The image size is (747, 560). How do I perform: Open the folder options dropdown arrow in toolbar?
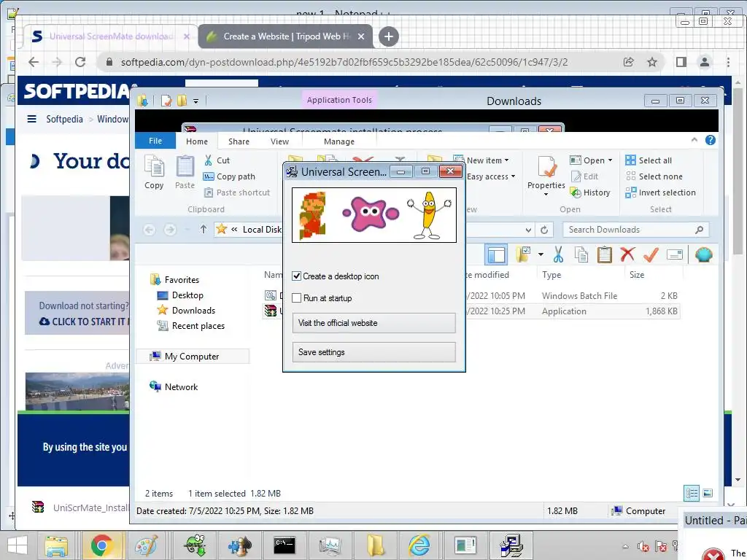[x=541, y=254]
